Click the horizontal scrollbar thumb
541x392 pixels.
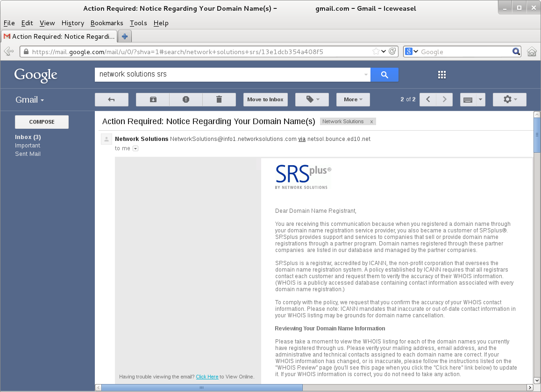(x=202, y=387)
